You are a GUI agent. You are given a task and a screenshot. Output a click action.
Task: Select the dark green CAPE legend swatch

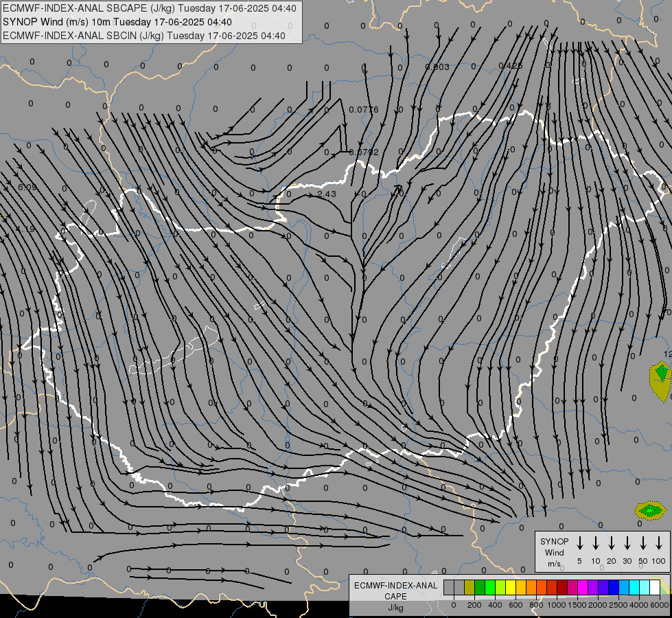(x=480, y=587)
